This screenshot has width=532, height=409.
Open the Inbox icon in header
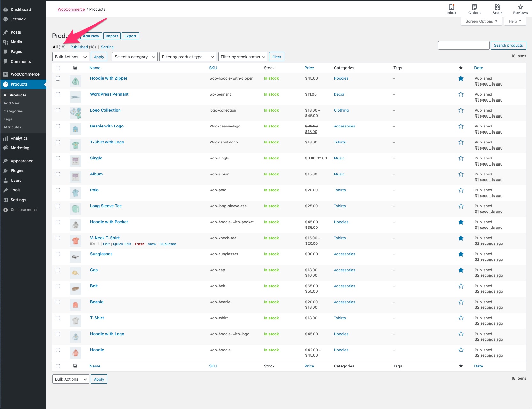coord(451,7)
